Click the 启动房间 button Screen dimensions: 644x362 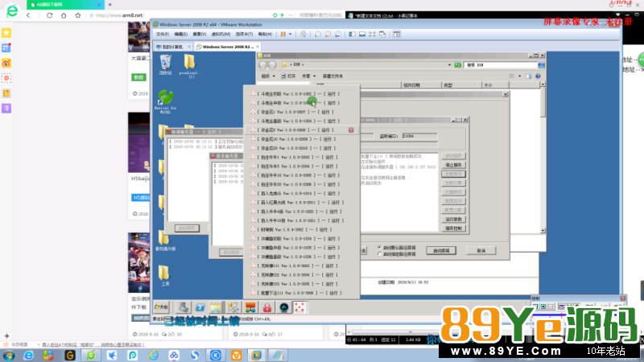[441, 250]
